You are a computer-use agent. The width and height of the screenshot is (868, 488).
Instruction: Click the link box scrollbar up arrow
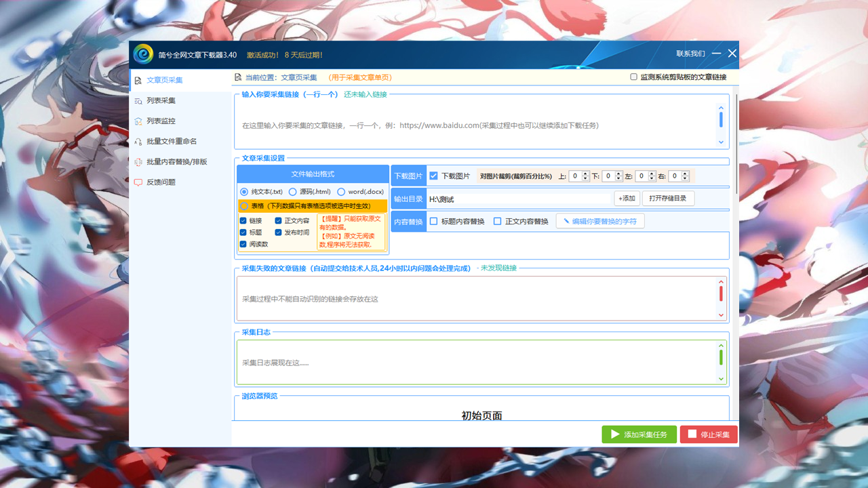721,106
